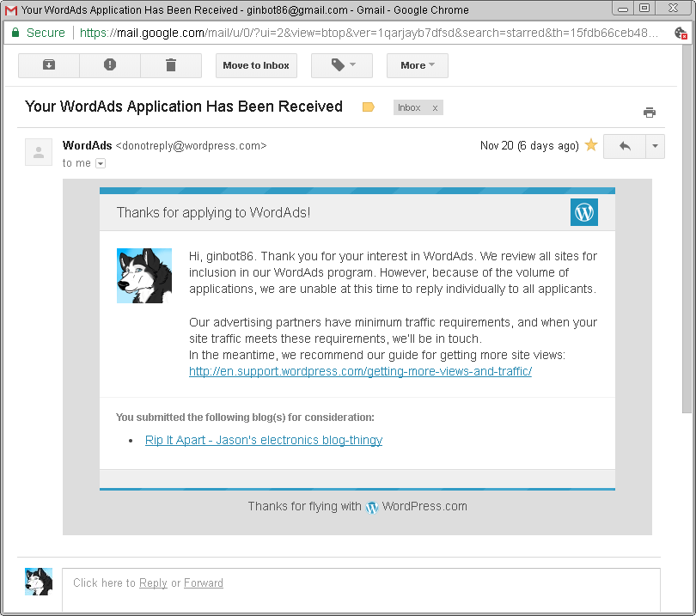Expand the More actions dropdown

point(417,65)
